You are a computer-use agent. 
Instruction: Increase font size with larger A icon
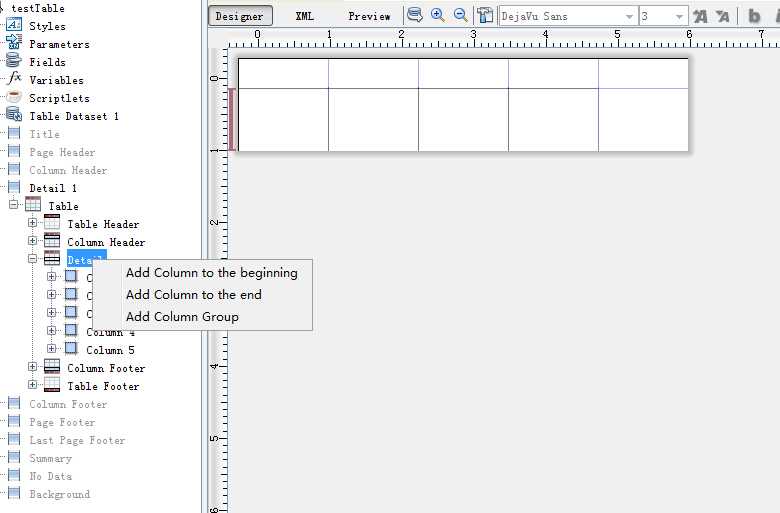[x=700, y=16]
